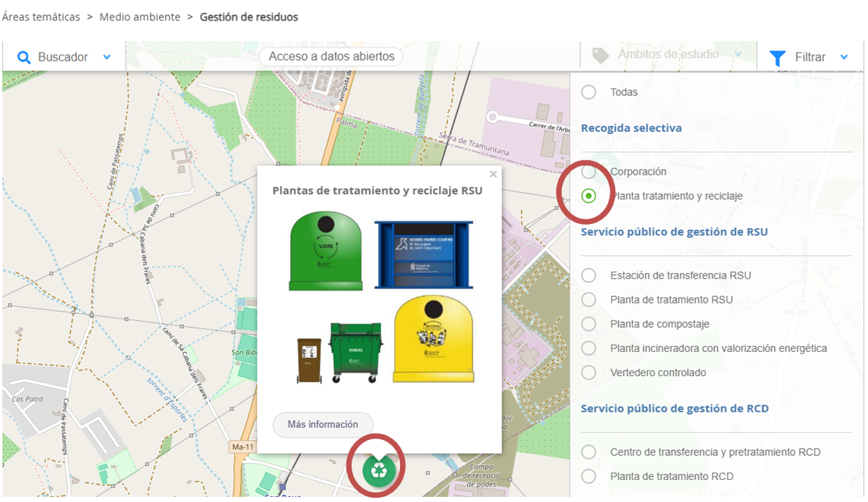Click the blue funnel filter icon
The width and height of the screenshot is (868, 502).
pyautogui.click(x=778, y=57)
